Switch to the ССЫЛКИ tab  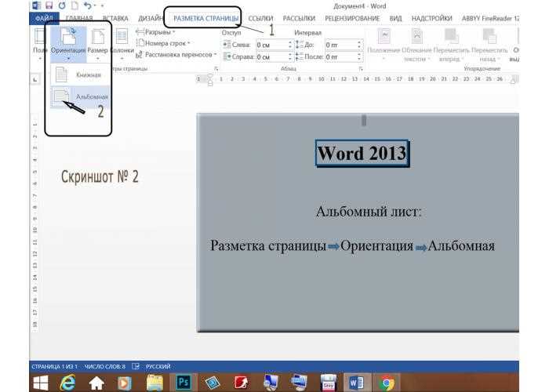(260, 18)
